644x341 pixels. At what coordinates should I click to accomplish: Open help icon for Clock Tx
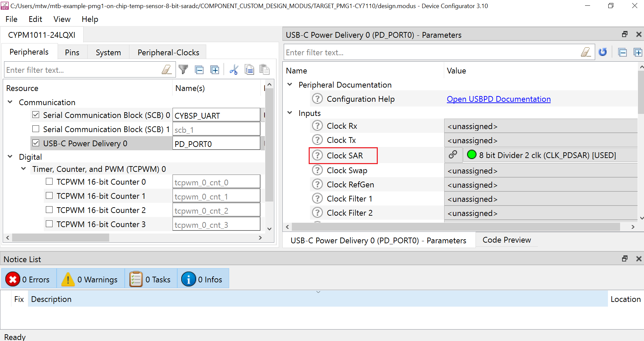coord(317,140)
